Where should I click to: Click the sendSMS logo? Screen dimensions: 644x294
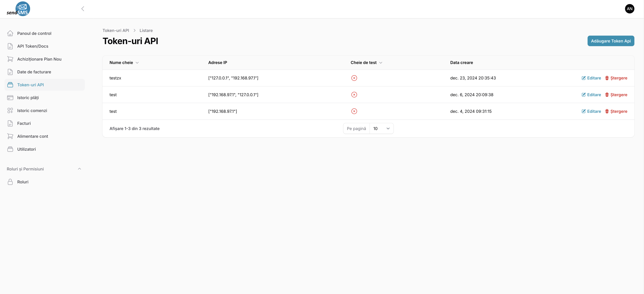(18, 9)
